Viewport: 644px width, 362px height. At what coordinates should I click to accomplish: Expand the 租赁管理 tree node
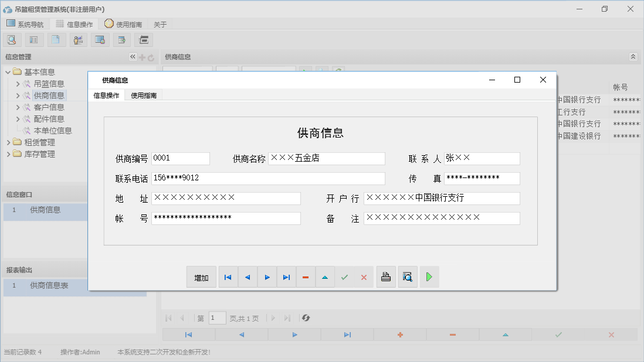[x=8, y=142]
